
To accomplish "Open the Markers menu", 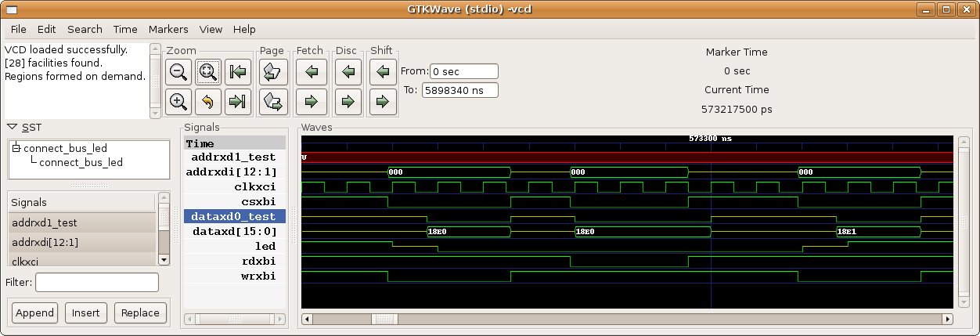I will click(168, 29).
